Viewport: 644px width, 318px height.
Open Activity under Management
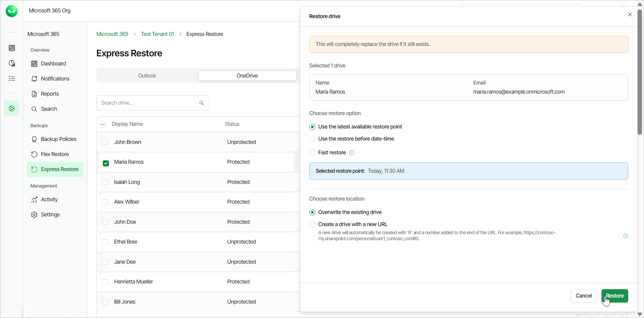pyautogui.click(x=55, y=200)
